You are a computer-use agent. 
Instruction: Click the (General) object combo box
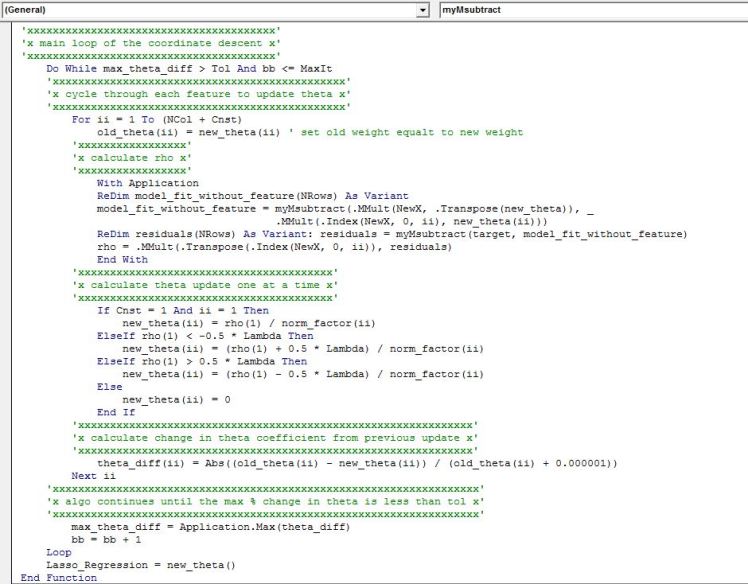coord(208,9)
